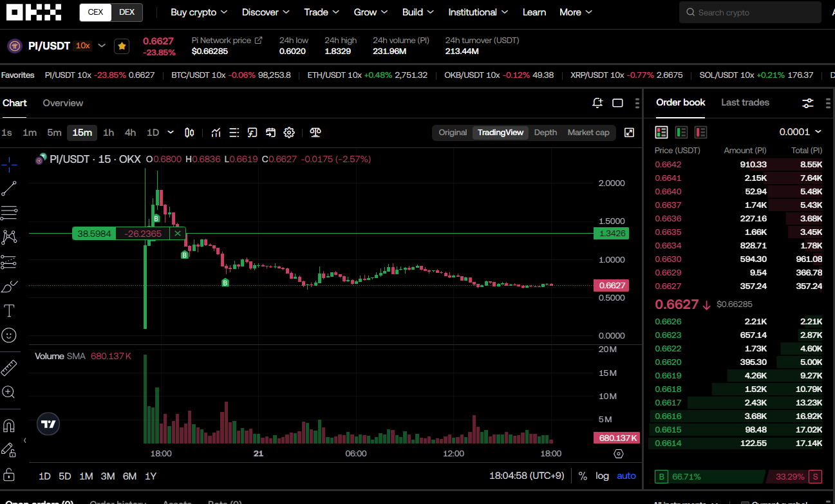Select the 5m interval
The width and height of the screenshot is (835, 504).
point(54,133)
